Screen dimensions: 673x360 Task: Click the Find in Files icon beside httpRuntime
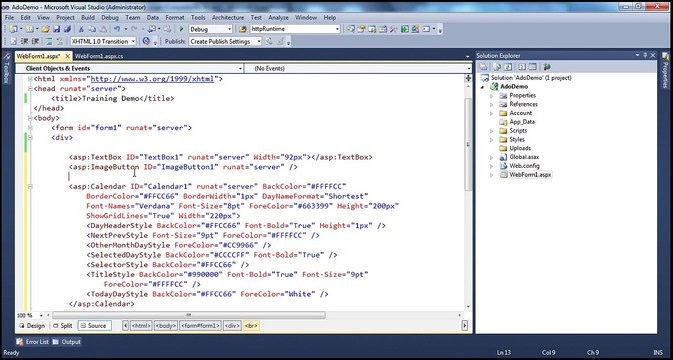tap(243, 29)
